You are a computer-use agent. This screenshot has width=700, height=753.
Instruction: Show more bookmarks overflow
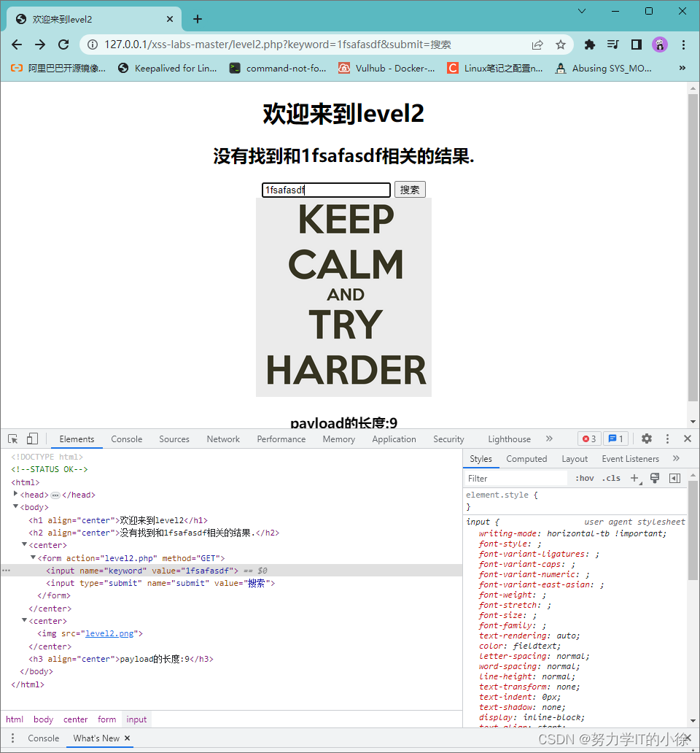click(x=682, y=68)
